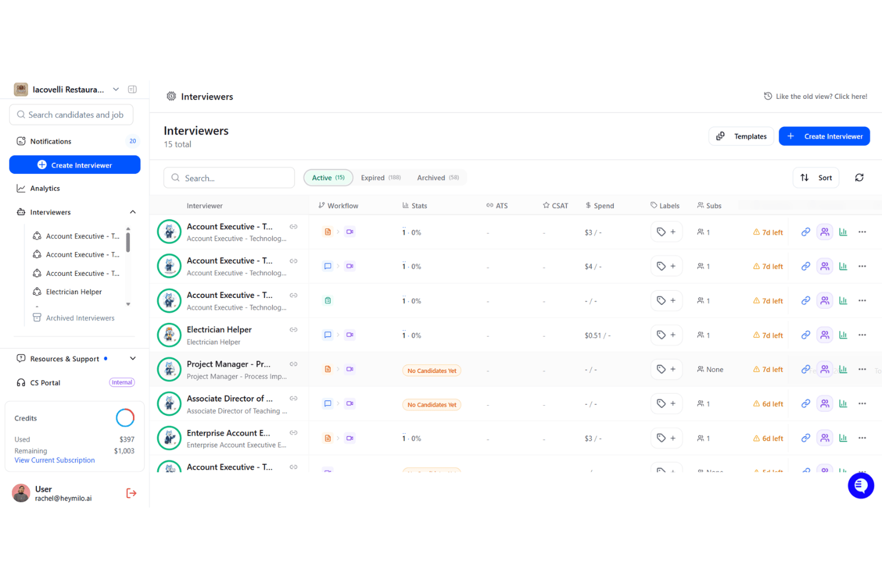Open more options for Associate Director row
Viewport: 882px width, 588px height.
tap(862, 403)
